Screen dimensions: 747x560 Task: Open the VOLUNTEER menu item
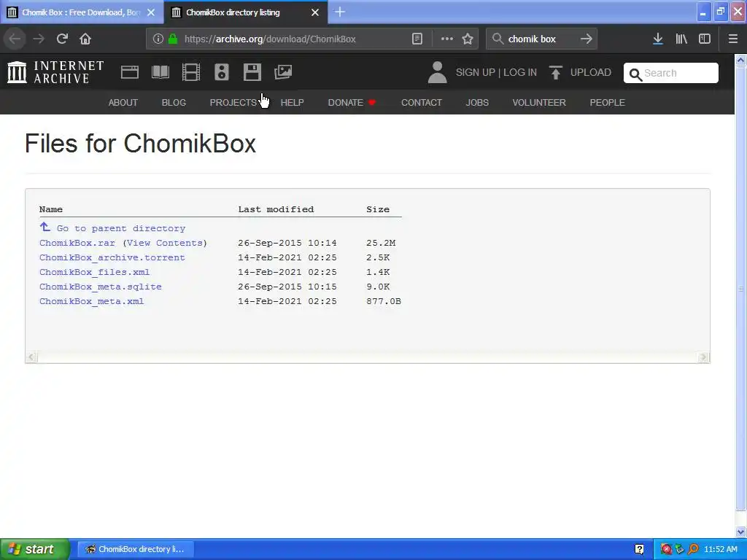pos(539,102)
